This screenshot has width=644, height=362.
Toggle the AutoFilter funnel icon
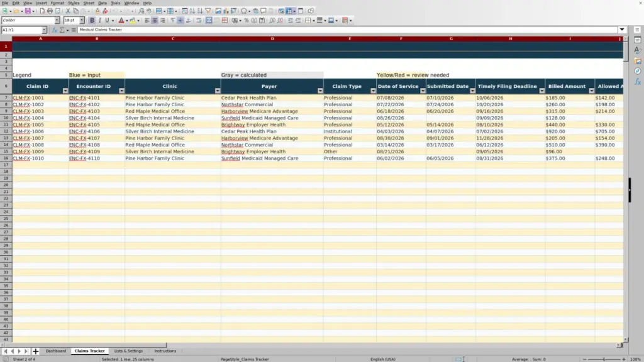click(x=208, y=11)
